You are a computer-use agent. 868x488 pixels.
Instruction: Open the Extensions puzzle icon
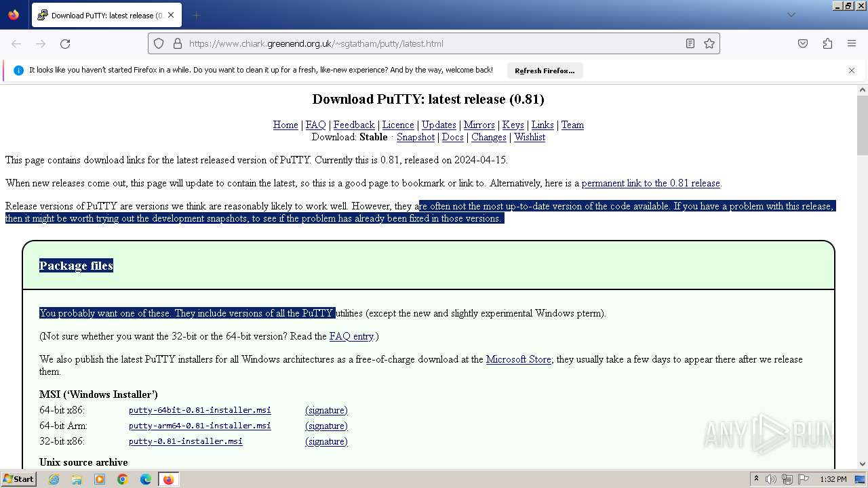coord(827,43)
